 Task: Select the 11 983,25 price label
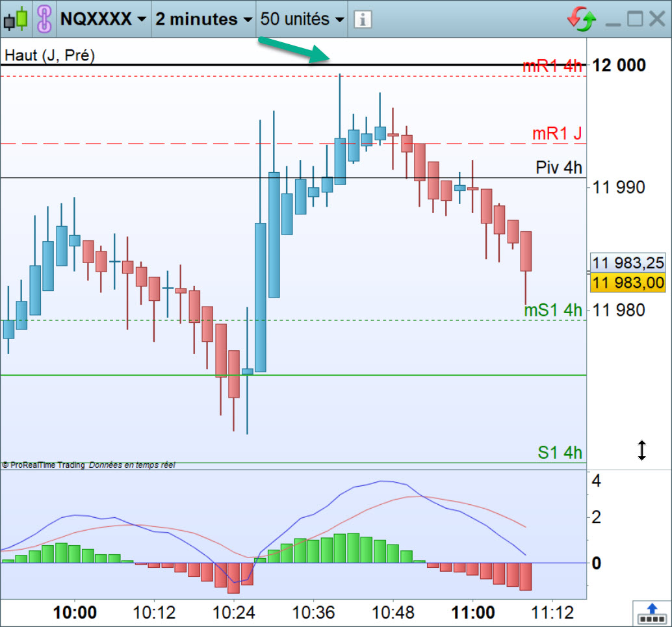[x=628, y=262]
